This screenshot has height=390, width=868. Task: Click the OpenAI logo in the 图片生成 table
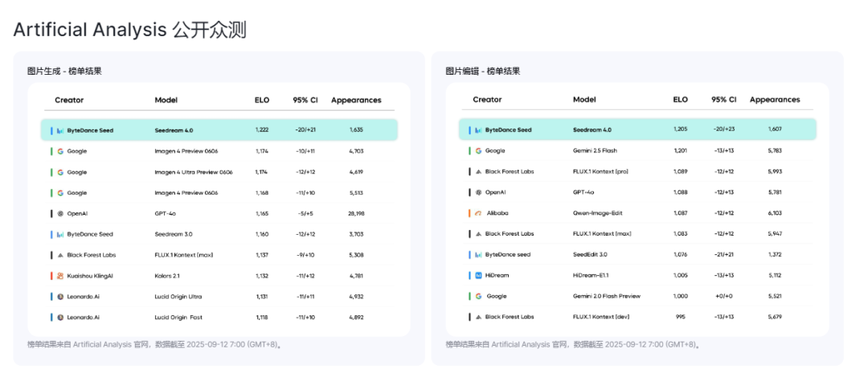(x=60, y=213)
